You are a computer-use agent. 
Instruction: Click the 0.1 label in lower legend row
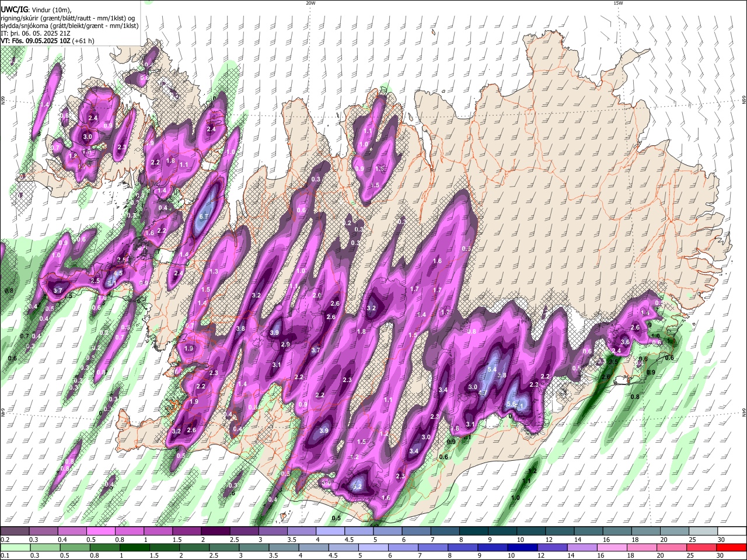[4, 555]
